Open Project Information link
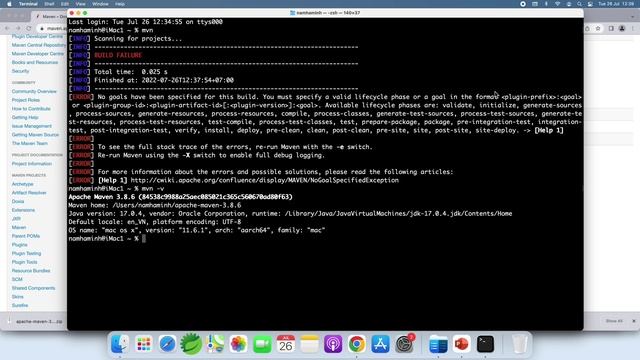Image resolution: width=640 pixels, height=360 pixels. click(31, 163)
